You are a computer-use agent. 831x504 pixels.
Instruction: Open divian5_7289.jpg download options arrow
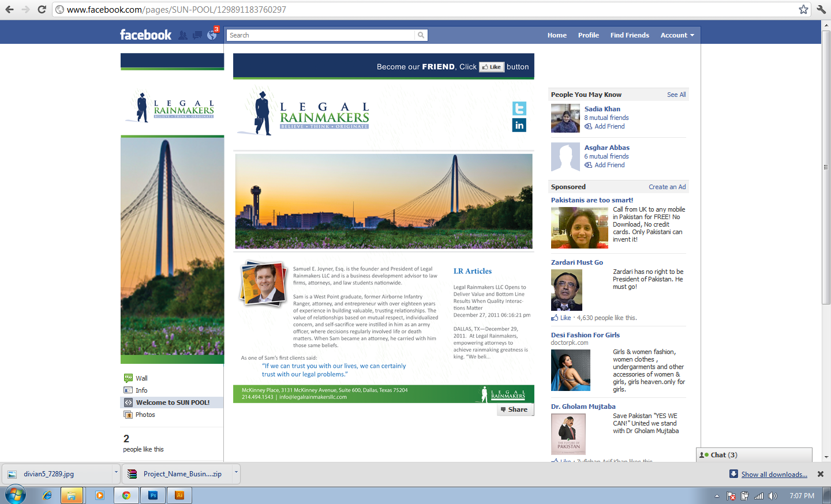(116, 472)
